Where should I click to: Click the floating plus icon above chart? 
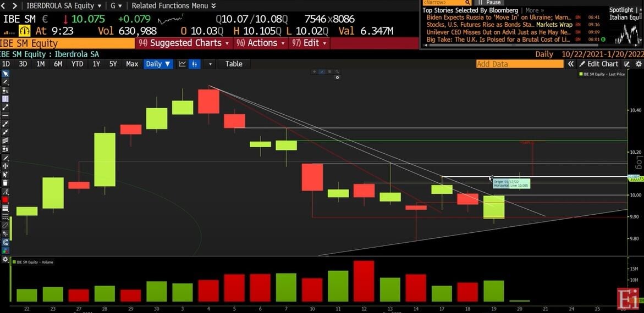point(315,72)
